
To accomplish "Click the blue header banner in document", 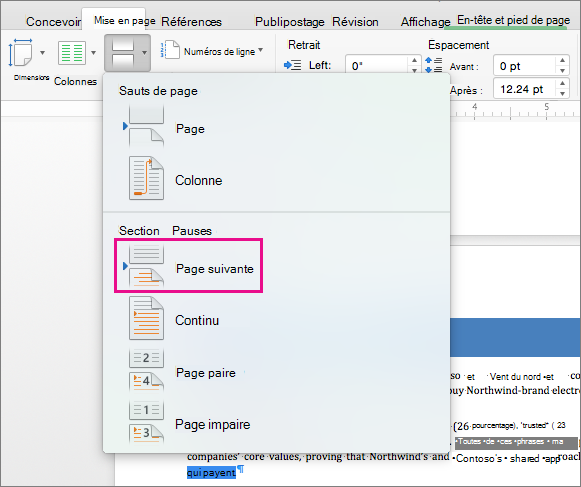I will (x=515, y=337).
